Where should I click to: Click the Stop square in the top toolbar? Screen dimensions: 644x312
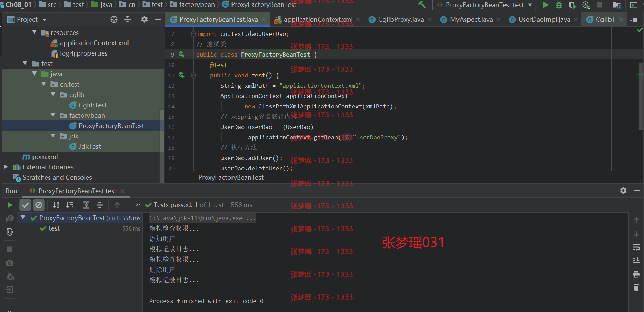point(599,5)
